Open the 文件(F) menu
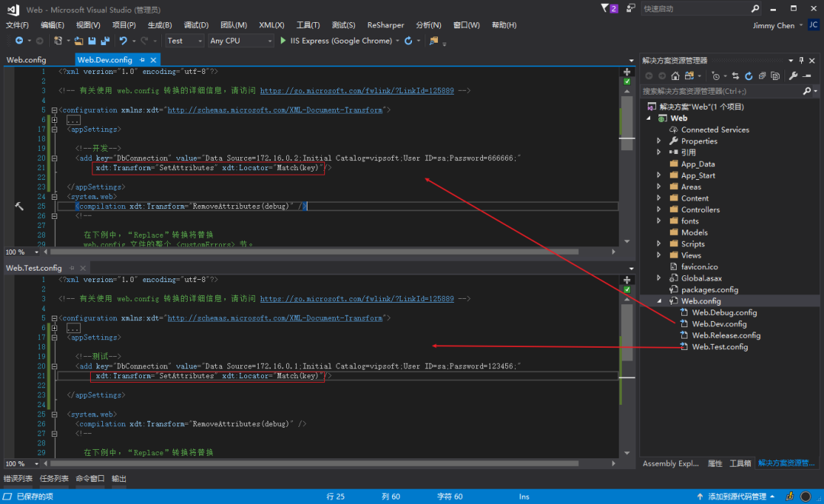Image resolution: width=824 pixels, height=504 pixels. (x=18, y=24)
